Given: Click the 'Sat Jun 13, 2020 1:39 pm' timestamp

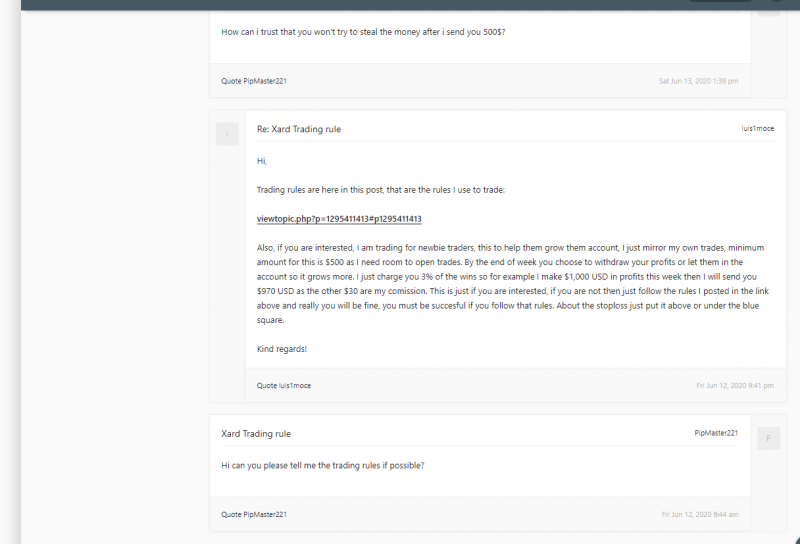Looking at the screenshot, I should tap(698, 81).
